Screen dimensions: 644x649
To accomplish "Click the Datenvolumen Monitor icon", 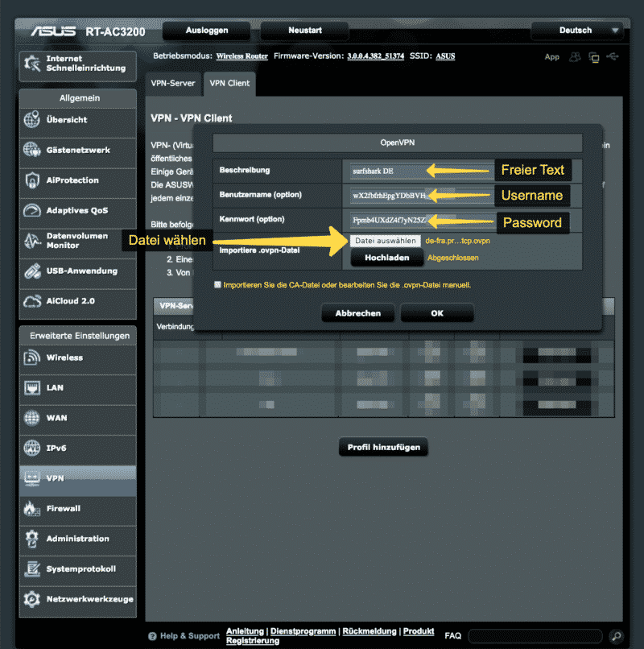I will pos(32,241).
